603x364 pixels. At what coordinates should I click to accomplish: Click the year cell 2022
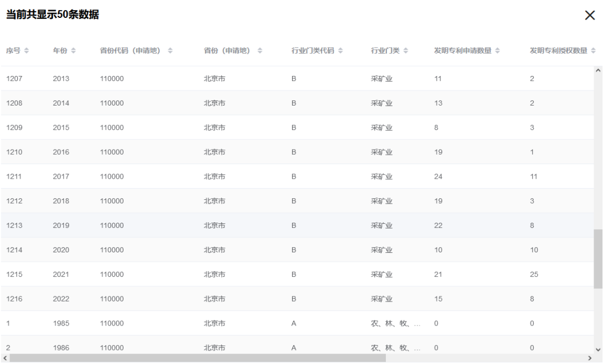[61, 299]
